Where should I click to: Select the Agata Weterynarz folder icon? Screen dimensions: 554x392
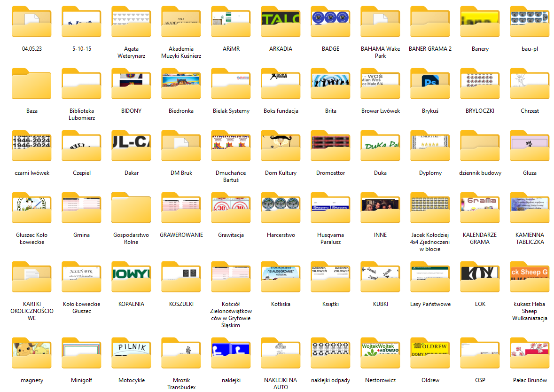(x=131, y=22)
